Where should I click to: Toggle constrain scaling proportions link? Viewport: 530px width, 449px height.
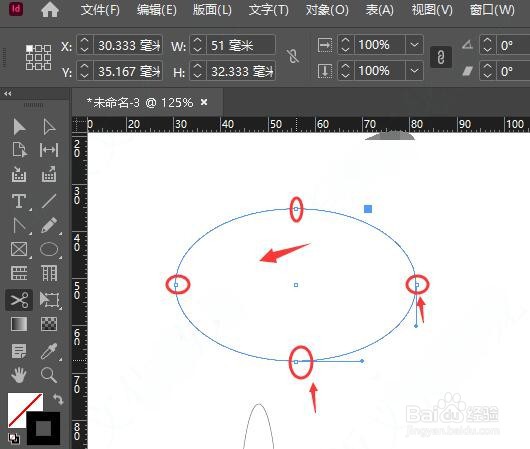[x=441, y=57]
